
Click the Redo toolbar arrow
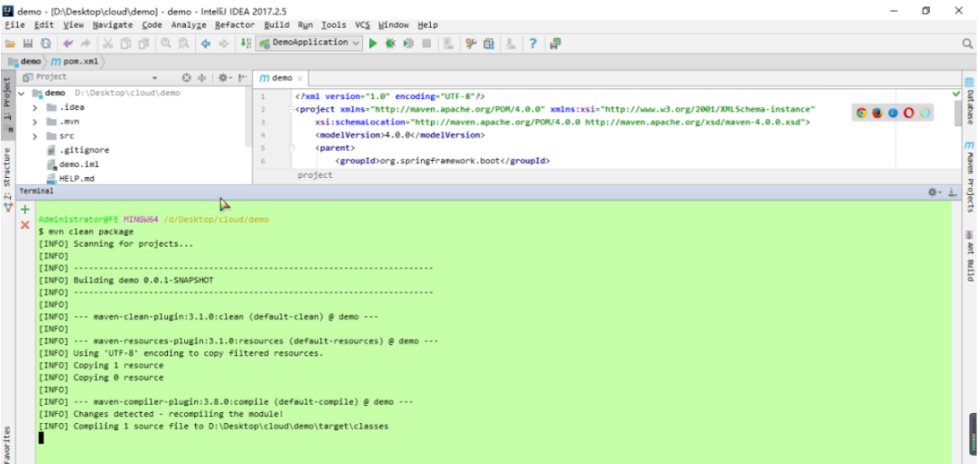click(86, 44)
